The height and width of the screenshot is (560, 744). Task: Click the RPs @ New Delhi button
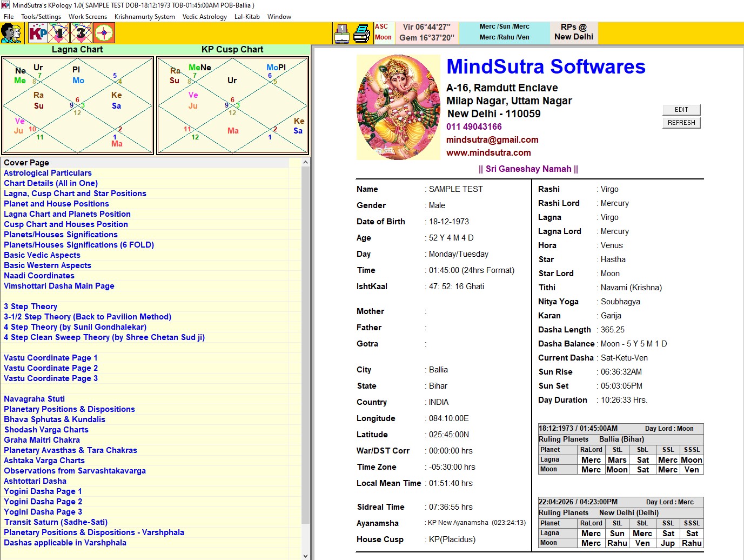coord(574,32)
